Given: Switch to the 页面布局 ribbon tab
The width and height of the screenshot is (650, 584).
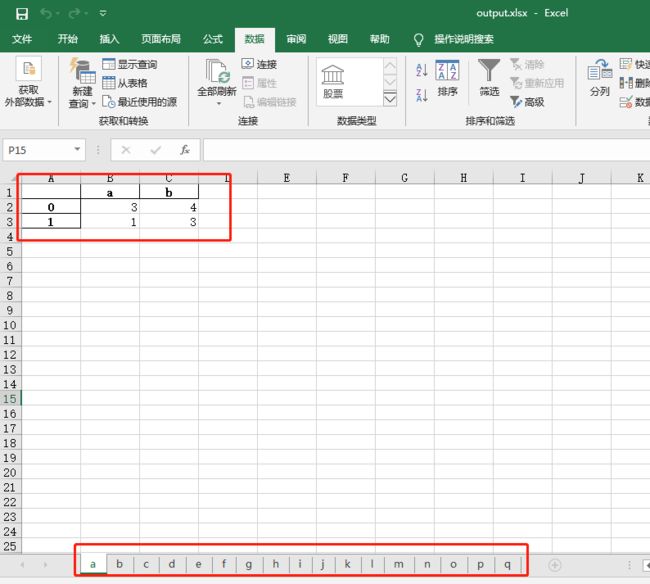Looking at the screenshot, I should pos(161,39).
